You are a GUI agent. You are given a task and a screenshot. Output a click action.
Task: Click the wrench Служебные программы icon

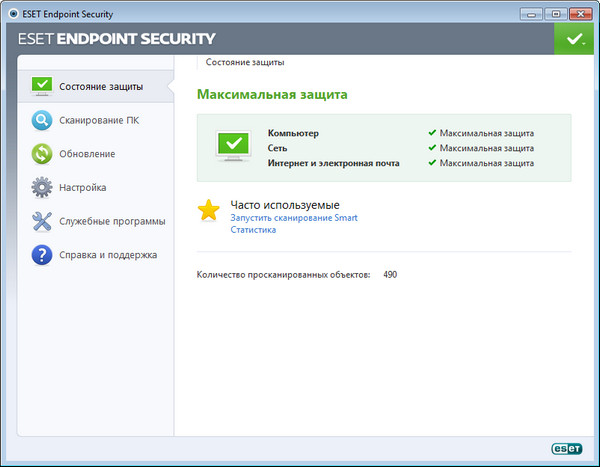point(41,221)
